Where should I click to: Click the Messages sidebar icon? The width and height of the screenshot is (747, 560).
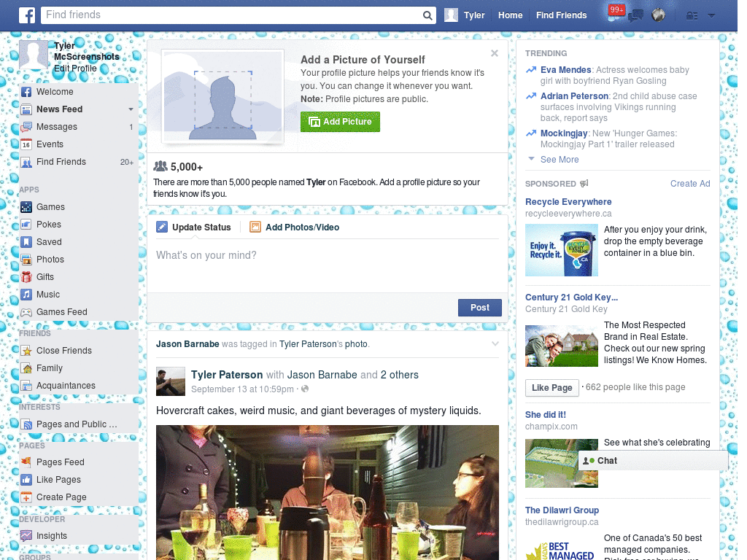(26, 127)
